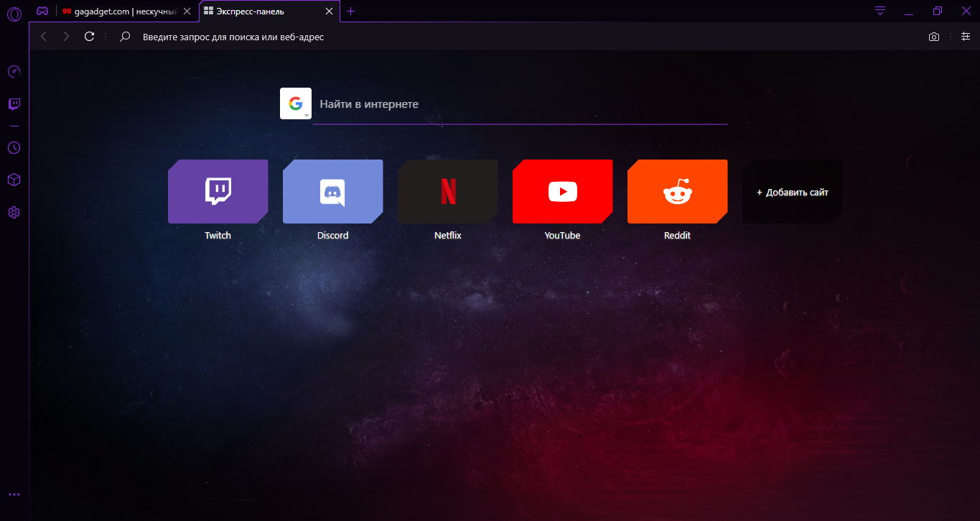Open the Twitch sidebar panel
Screen dimensions: 980x521
[x=14, y=104]
